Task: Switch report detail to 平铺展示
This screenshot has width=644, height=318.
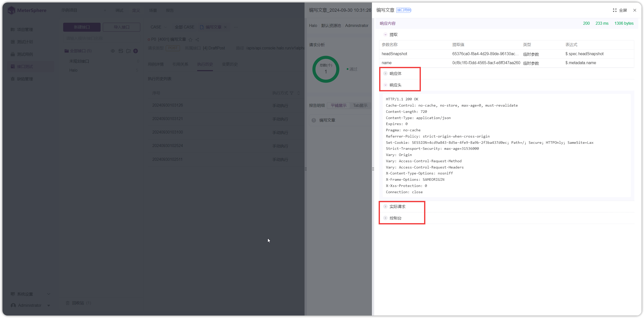Action: pos(338,106)
